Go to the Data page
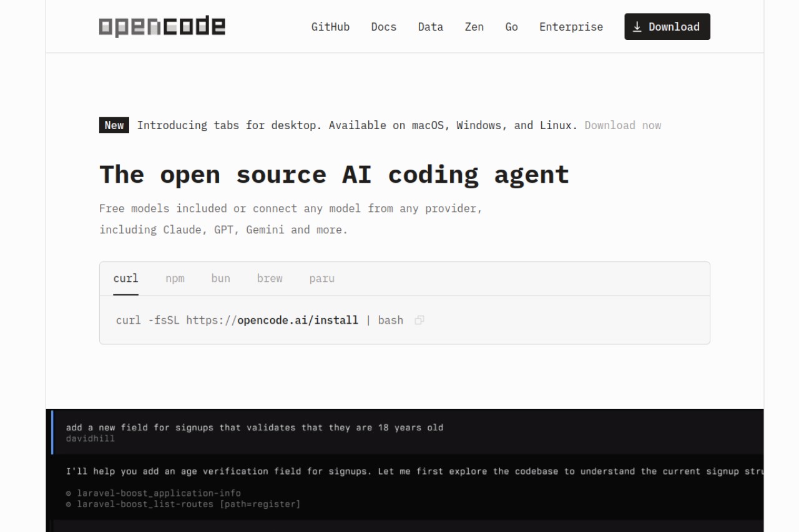Viewport: 799px width, 532px height. coord(430,27)
